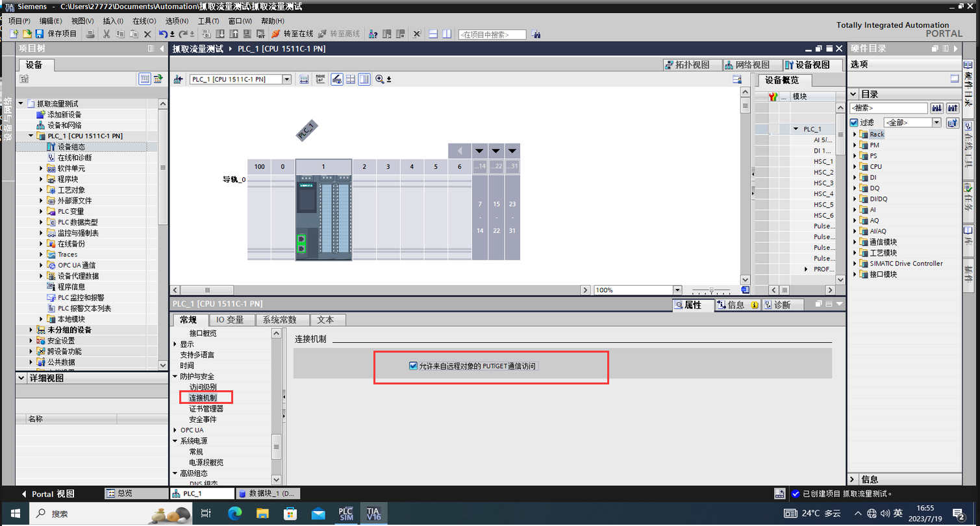Open Microsoft Edge from Windows taskbar
980x526 pixels.
click(x=235, y=514)
